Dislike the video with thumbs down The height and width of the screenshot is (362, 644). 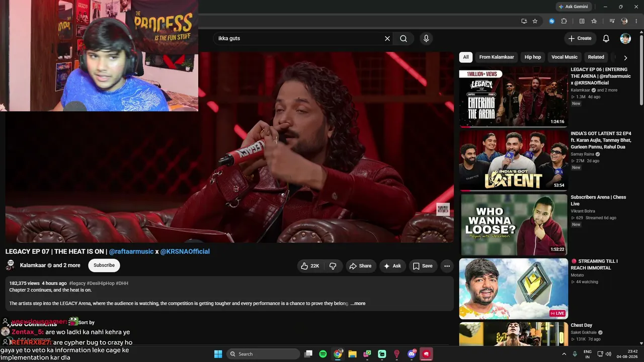[x=333, y=266]
